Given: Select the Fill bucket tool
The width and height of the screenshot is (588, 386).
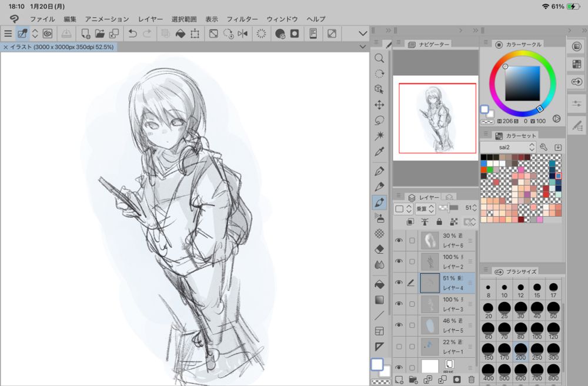Looking at the screenshot, I should [x=379, y=284].
